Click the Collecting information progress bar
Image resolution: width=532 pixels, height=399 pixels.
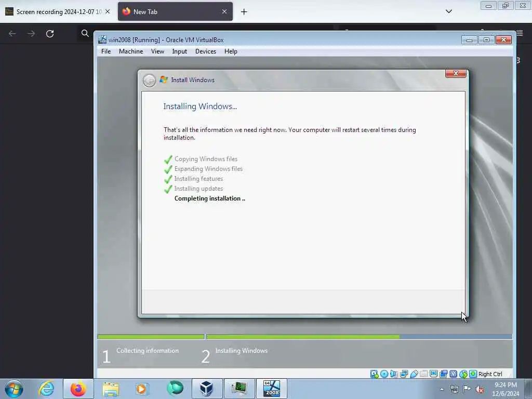(151, 337)
